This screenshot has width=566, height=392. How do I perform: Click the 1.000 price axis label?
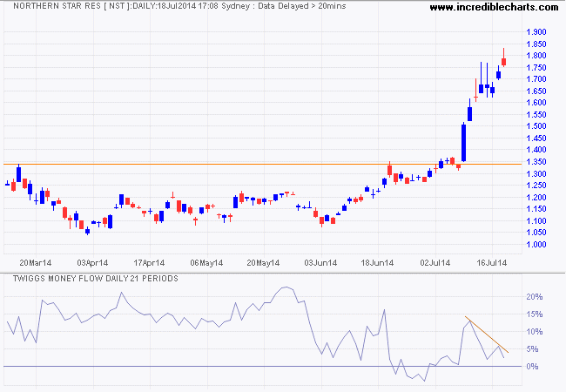click(x=536, y=245)
